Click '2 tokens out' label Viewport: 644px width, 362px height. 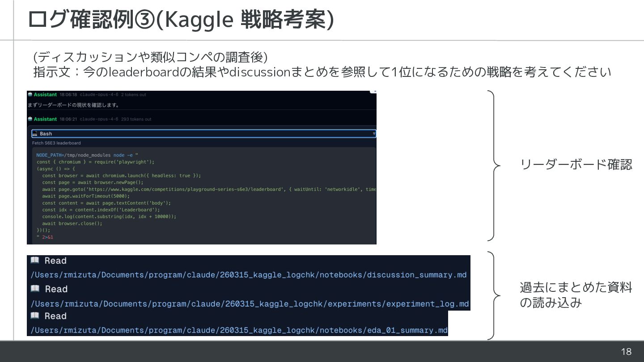click(x=133, y=95)
